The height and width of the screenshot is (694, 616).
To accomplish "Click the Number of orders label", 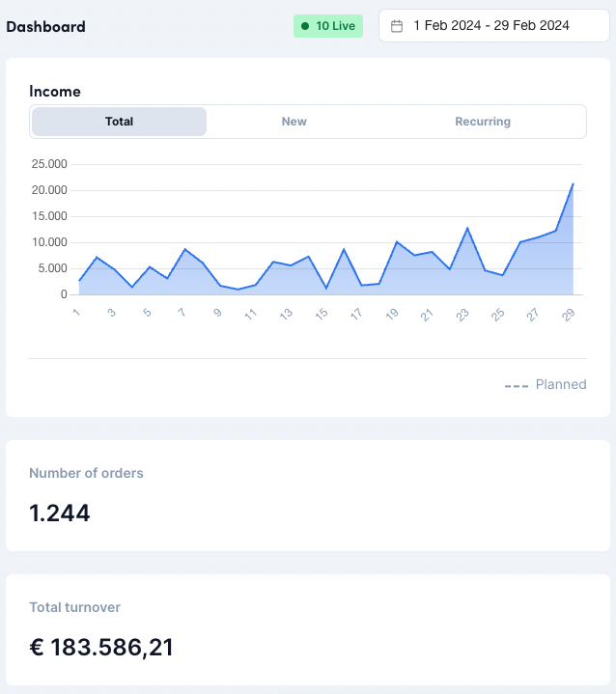I will tap(86, 473).
